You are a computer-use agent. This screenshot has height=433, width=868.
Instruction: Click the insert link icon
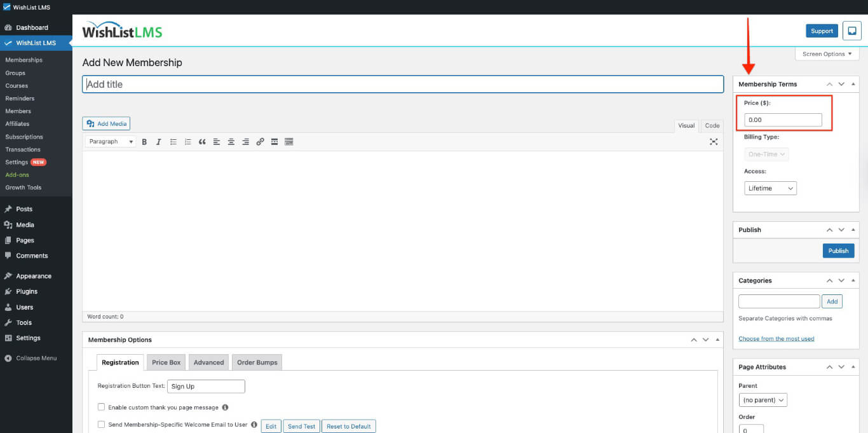[260, 142]
